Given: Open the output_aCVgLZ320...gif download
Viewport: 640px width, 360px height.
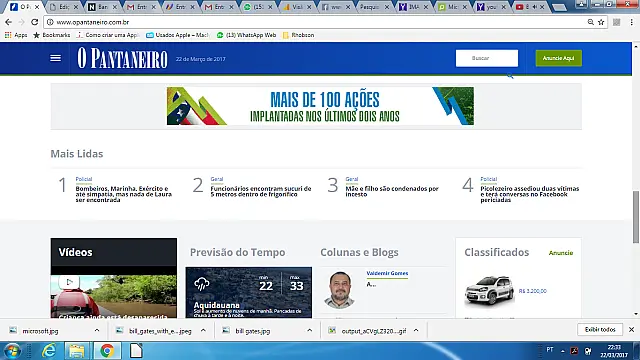Looking at the screenshot, I should (373, 331).
